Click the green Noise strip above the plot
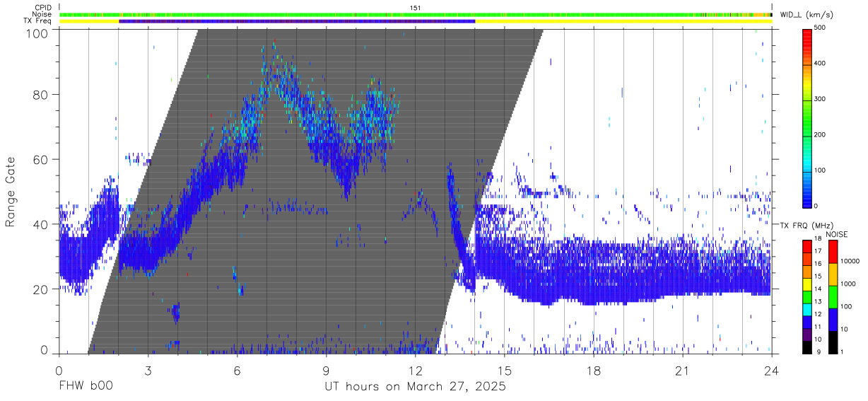Image resolution: width=868 pixels, height=401 pixels. pyautogui.click(x=416, y=14)
